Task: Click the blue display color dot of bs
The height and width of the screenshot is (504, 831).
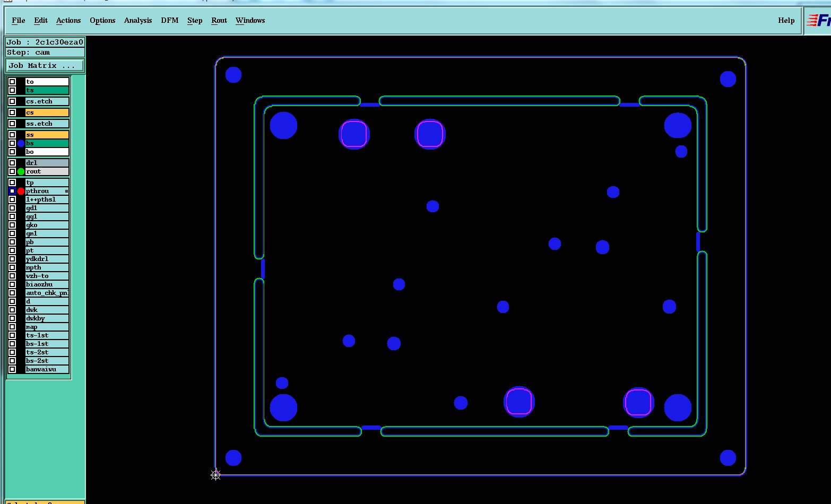Action: click(21, 143)
